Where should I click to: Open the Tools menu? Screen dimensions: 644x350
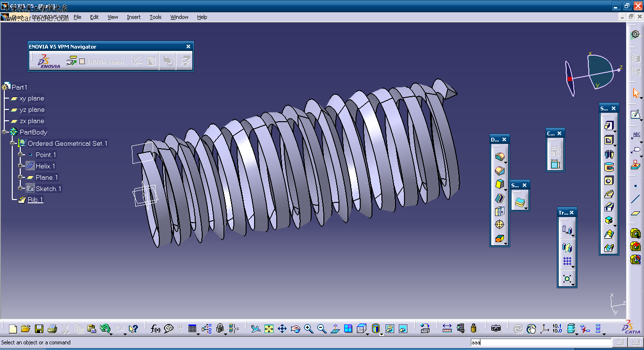click(x=156, y=17)
